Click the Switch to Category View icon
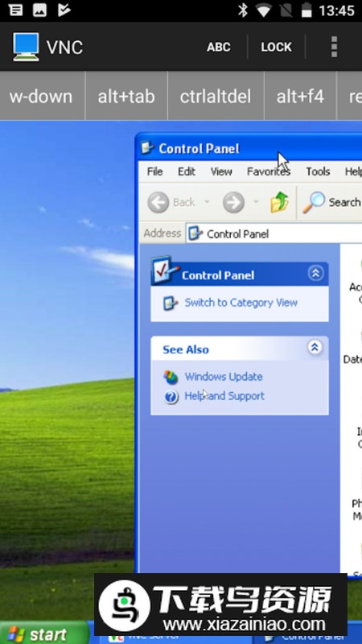 [171, 303]
